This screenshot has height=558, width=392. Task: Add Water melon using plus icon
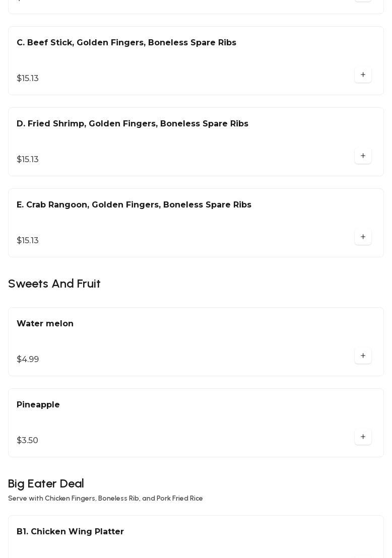363,356
